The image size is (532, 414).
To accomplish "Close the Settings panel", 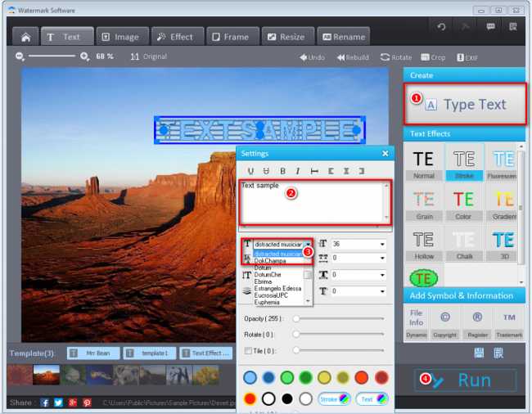I will click(385, 154).
